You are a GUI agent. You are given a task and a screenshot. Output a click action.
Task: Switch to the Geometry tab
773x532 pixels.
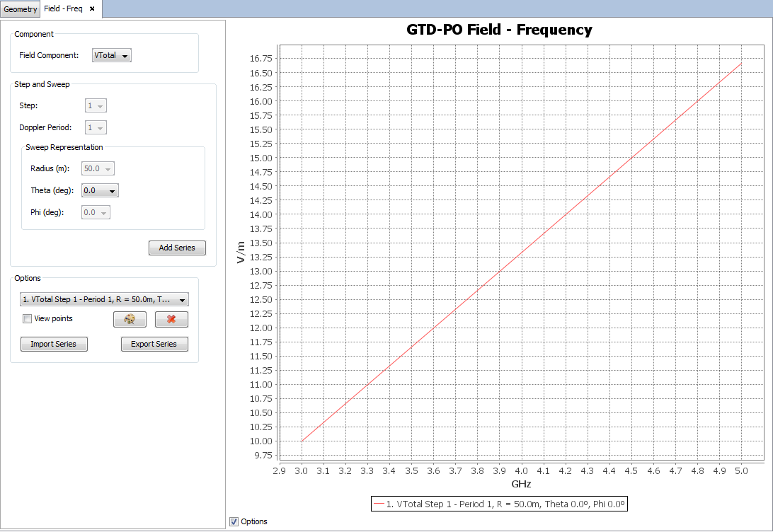point(20,8)
